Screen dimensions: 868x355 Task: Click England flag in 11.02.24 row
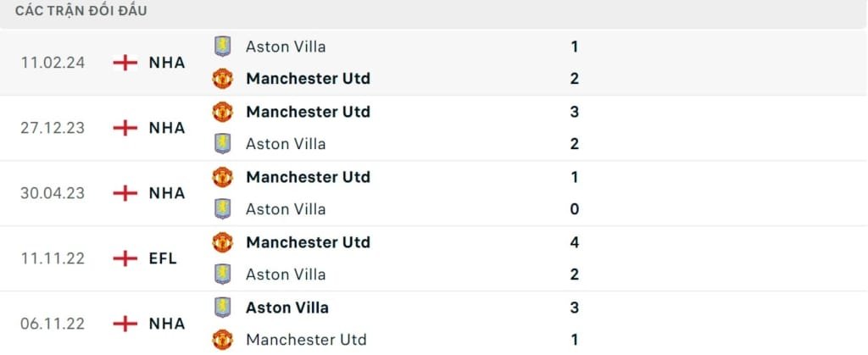(125, 63)
